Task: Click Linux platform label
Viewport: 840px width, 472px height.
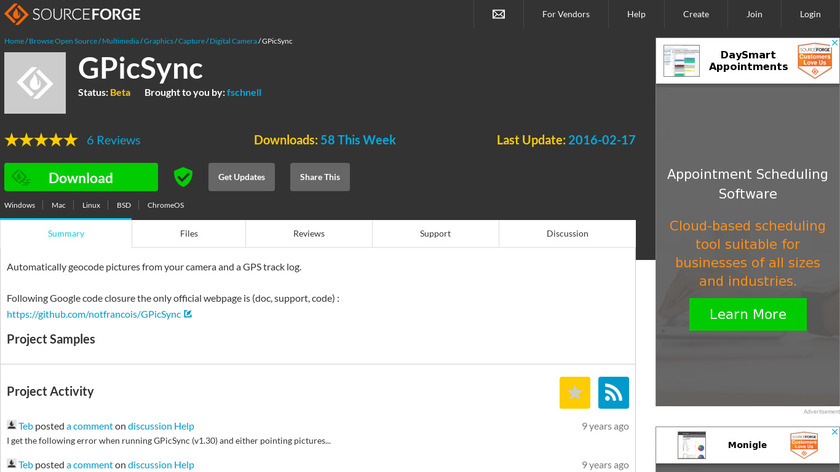Action: [x=91, y=205]
